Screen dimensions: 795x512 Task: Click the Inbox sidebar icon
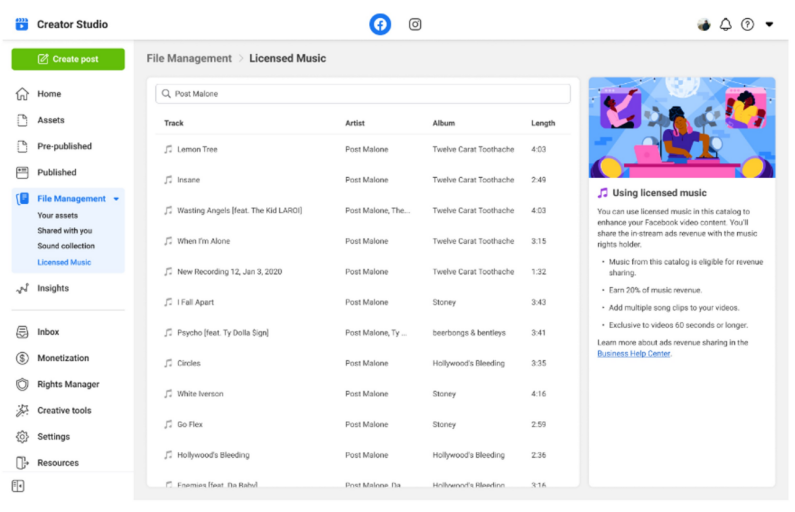[22, 332]
